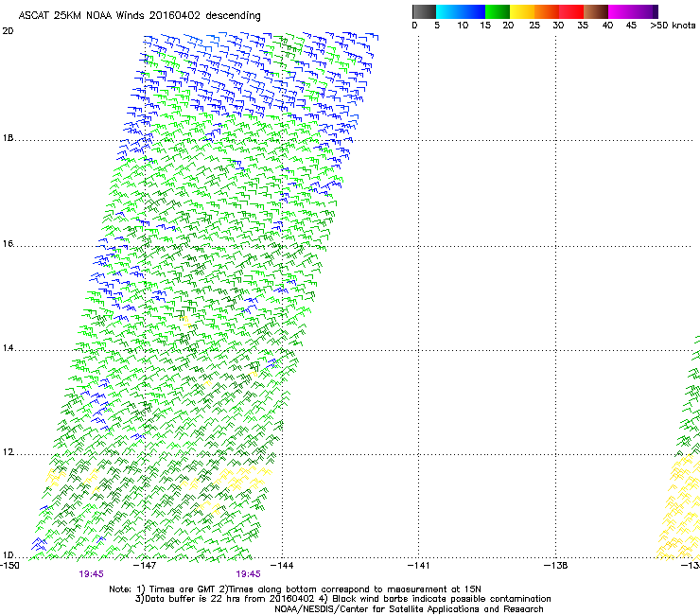Viewport: 700px width, 615px height.
Task: Click the '>50 knots' legend label
Action: click(673, 26)
